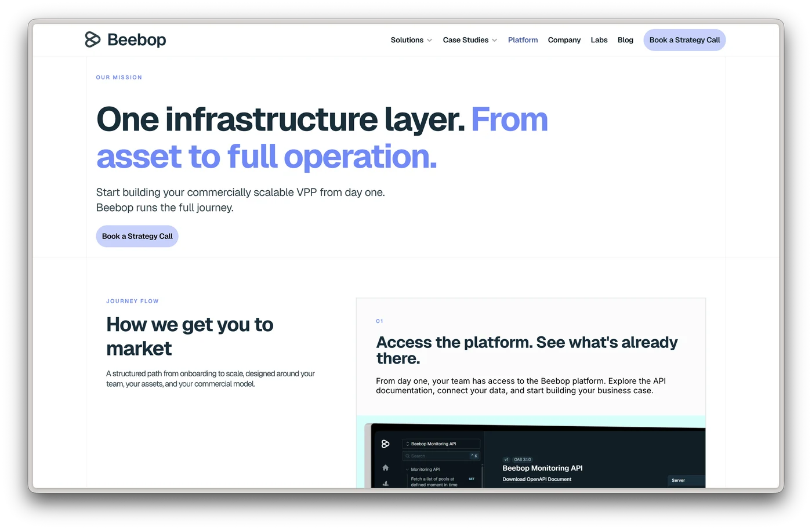Click the Beebop logo in the header
This screenshot has height=530, width=812.
coord(125,39)
